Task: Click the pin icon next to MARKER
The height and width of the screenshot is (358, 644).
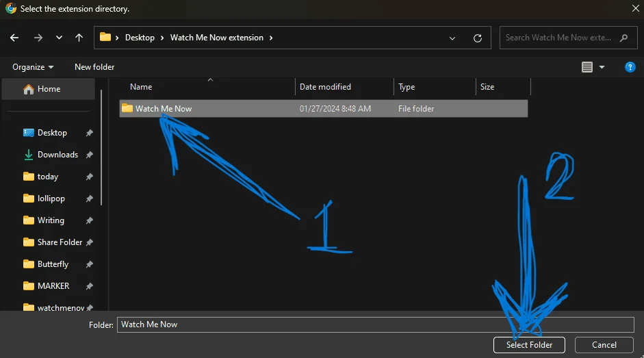Action: (89, 285)
